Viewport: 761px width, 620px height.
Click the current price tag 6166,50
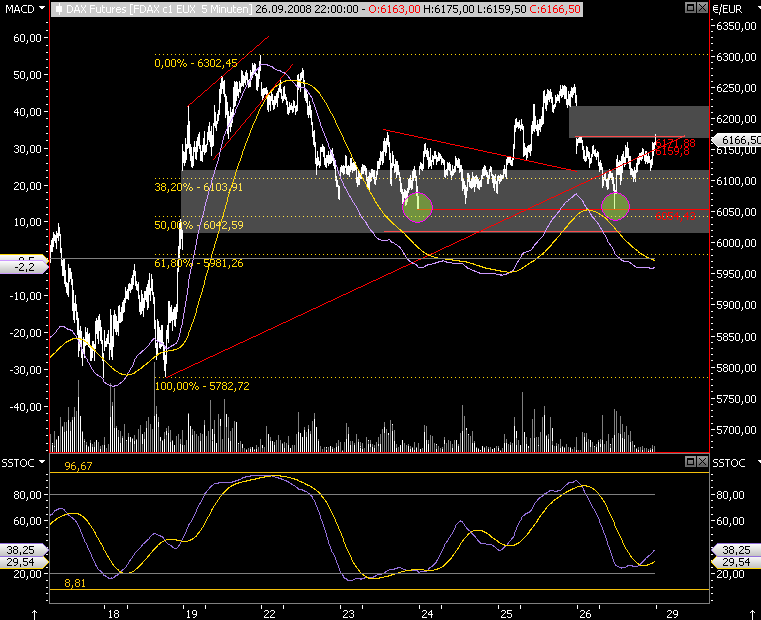tap(738, 140)
